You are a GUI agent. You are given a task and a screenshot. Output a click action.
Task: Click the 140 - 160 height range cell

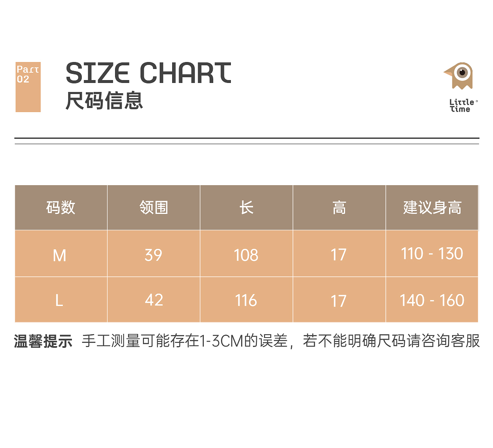click(x=432, y=301)
